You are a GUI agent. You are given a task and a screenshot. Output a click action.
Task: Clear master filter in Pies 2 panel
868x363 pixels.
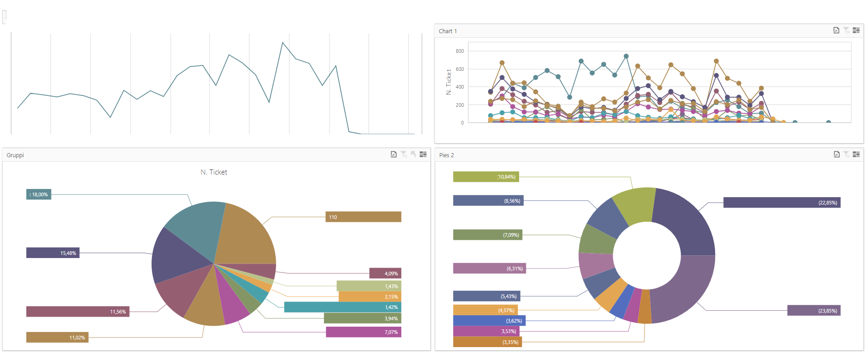click(x=846, y=154)
